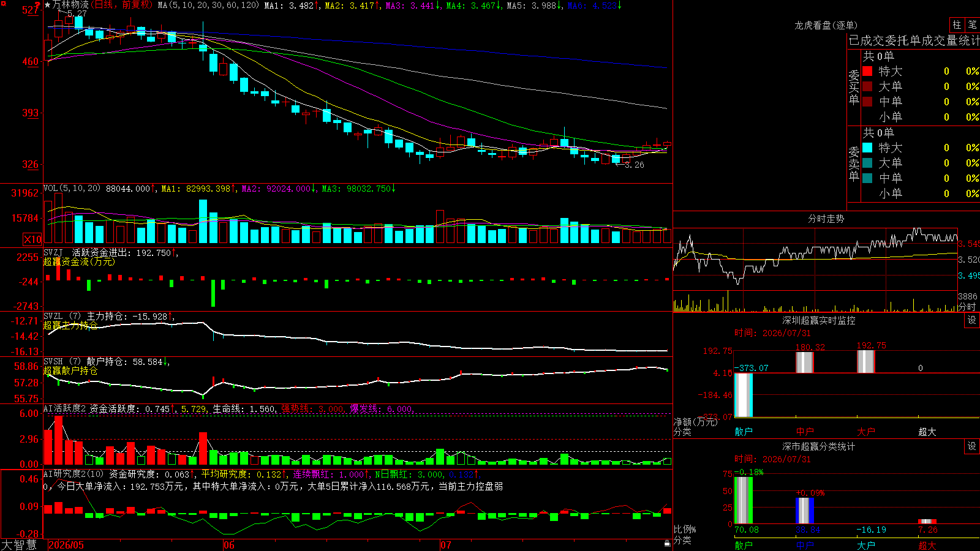Click the 比例% axis label
The height and width of the screenshot is (551, 980).
tap(685, 529)
